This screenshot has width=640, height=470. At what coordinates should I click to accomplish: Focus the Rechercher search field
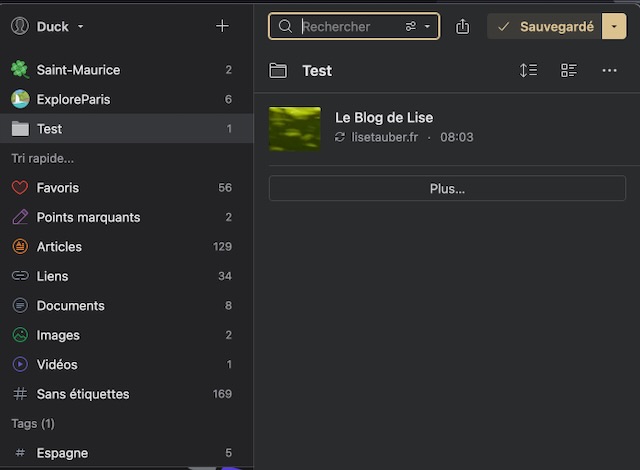point(348,27)
